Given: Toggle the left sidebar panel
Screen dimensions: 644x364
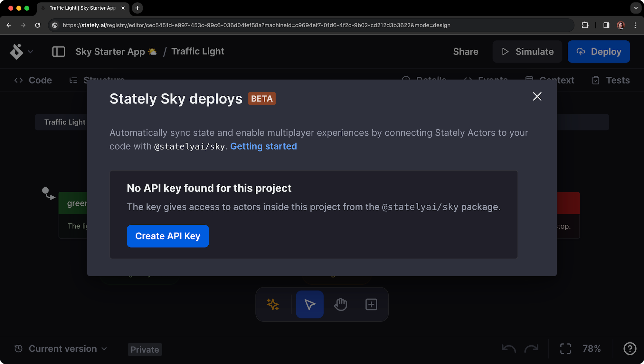Looking at the screenshot, I should click(58, 51).
